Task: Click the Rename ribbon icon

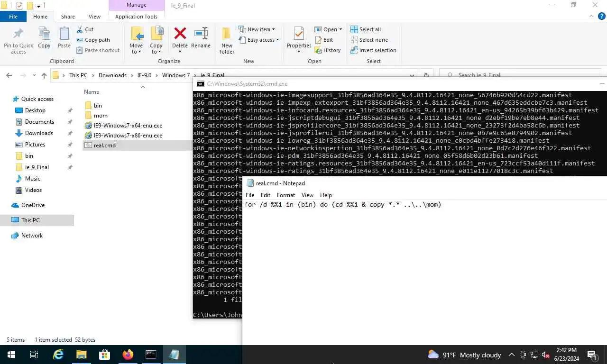Action: (201, 33)
